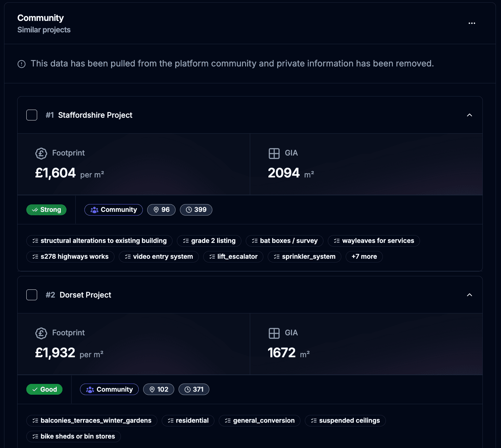Collapse the Dorset Project card

pyautogui.click(x=469, y=295)
